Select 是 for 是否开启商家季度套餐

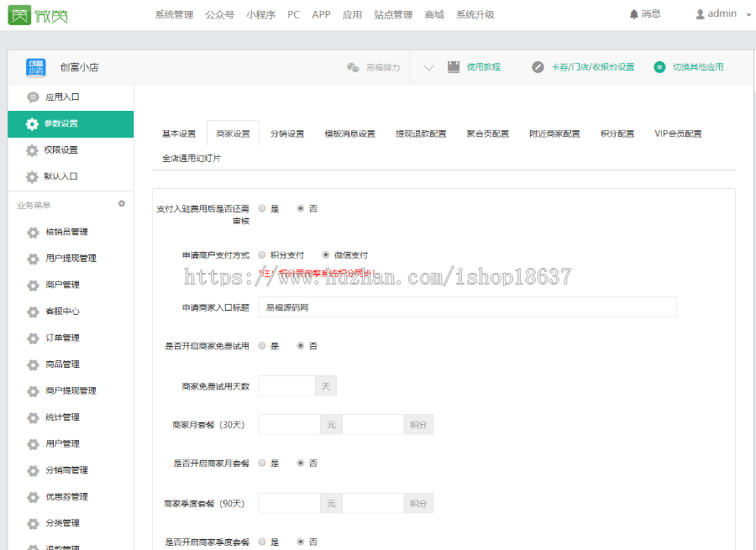coord(262,542)
